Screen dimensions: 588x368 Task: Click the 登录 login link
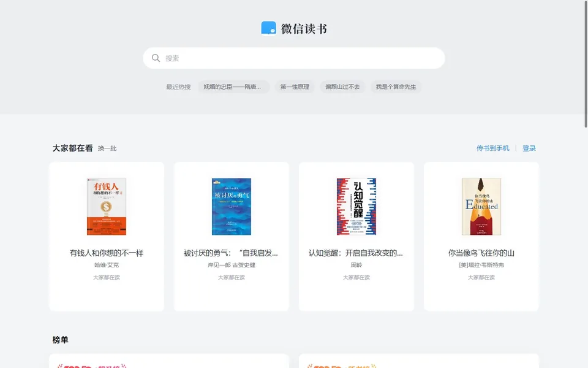click(529, 148)
